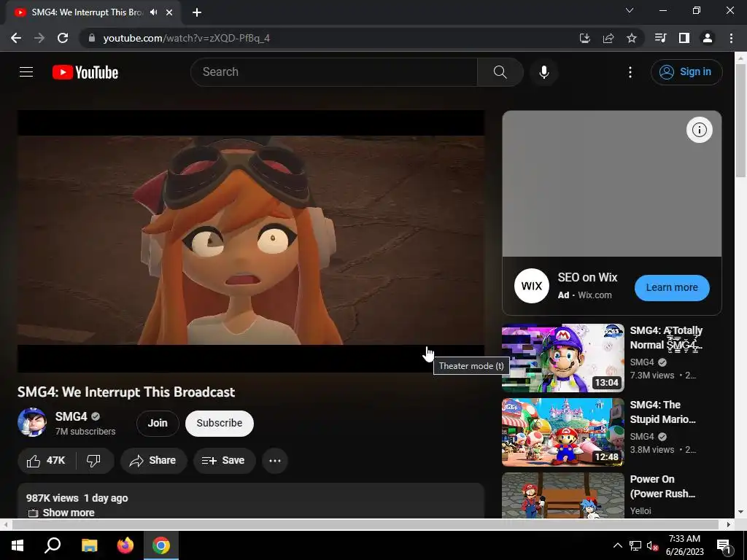Toggle Chrome side panel
Viewport: 747px width, 560px height.
pos(684,38)
